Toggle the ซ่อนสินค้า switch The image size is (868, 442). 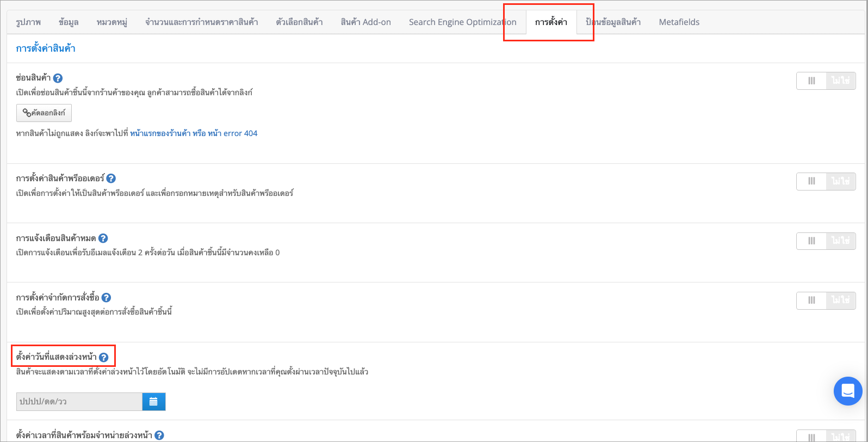click(826, 81)
